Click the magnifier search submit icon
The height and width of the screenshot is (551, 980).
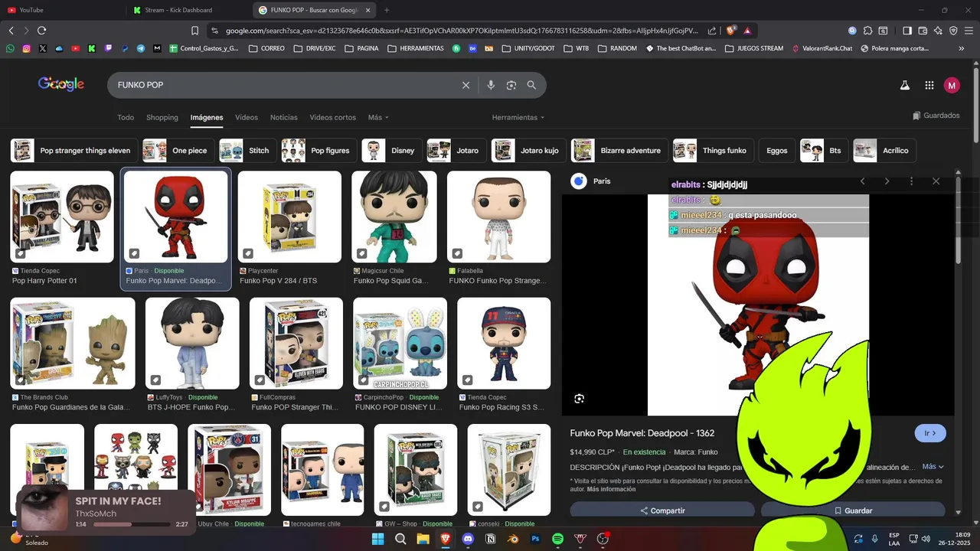[x=531, y=85]
